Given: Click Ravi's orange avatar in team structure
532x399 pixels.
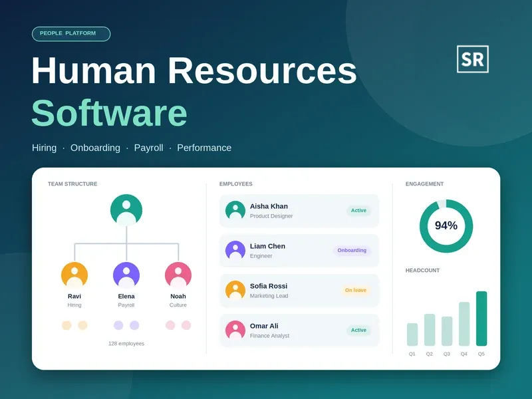Looking at the screenshot, I should tap(74, 275).
